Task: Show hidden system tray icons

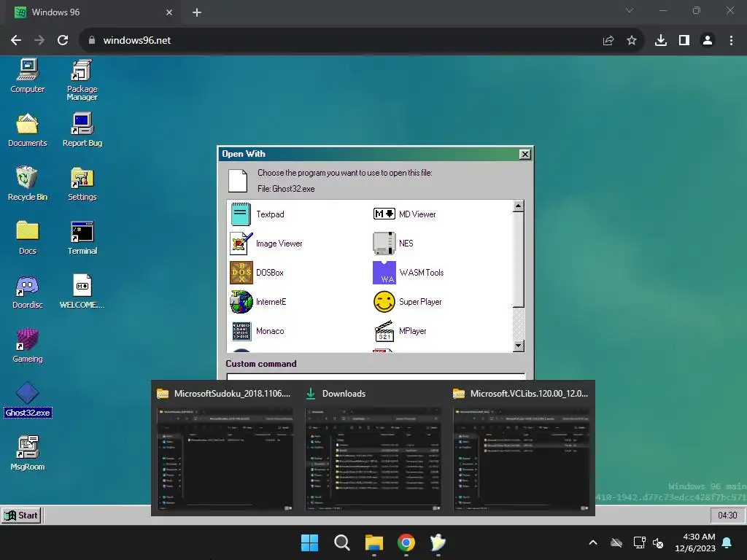Action: tap(593, 542)
